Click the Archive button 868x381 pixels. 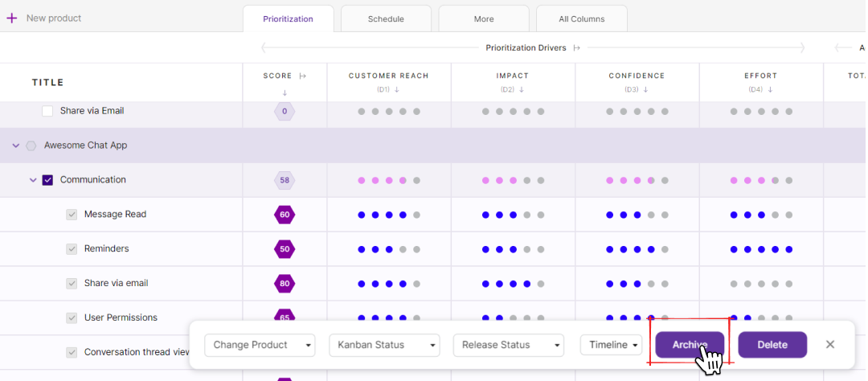[x=690, y=345]
